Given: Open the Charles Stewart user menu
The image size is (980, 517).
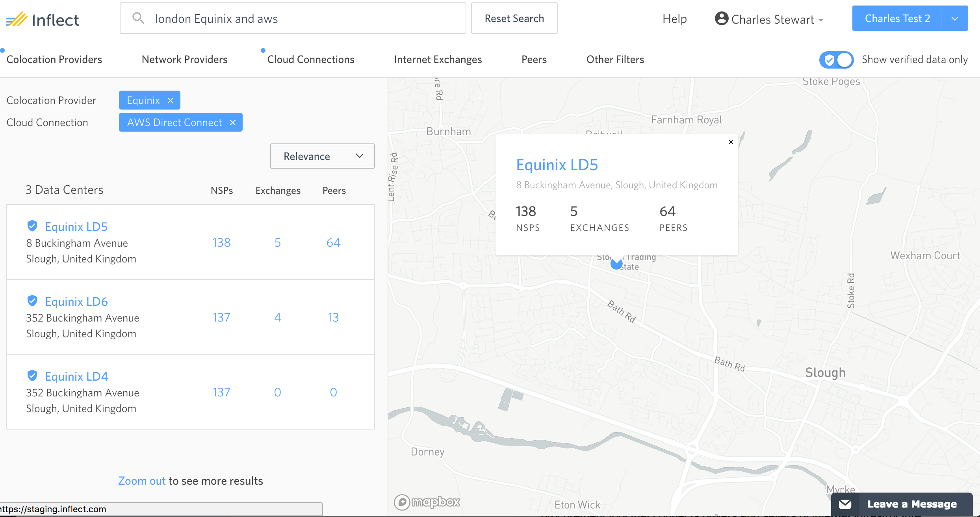Looking at the screenshot, I should click(773, 19).
